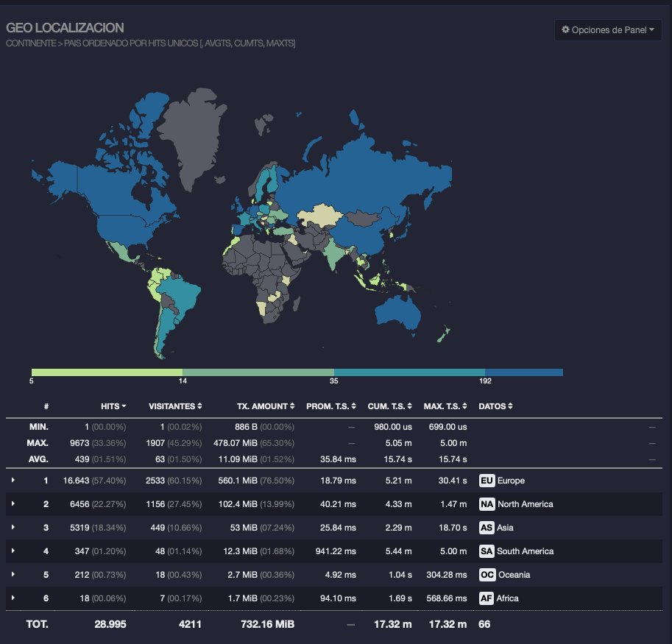The image size is (672, 644).
Task: Open the Opciones de Panel dropdown
Action: [608, 30]
